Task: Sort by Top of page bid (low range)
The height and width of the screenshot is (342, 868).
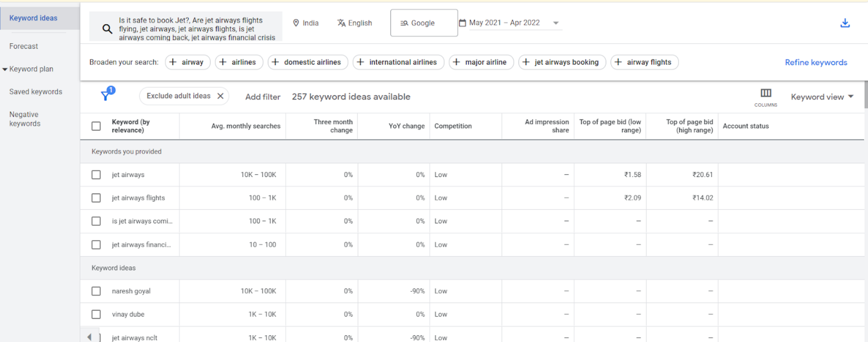Action: pos(610,126)
